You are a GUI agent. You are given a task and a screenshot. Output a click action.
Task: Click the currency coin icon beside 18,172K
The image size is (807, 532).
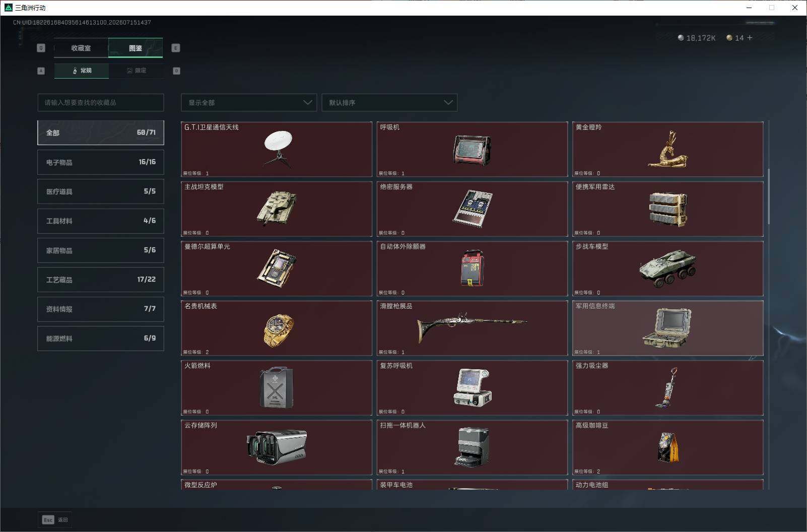(x=681, y=38)
